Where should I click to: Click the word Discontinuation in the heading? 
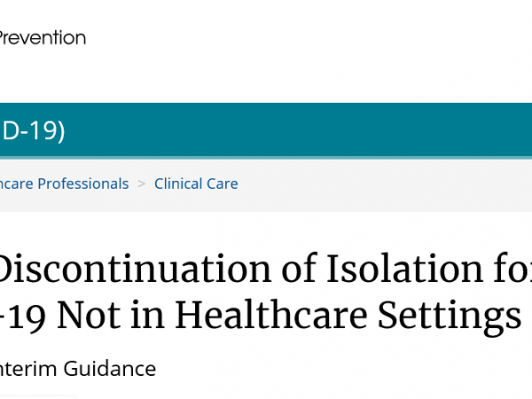coord(135,270)
